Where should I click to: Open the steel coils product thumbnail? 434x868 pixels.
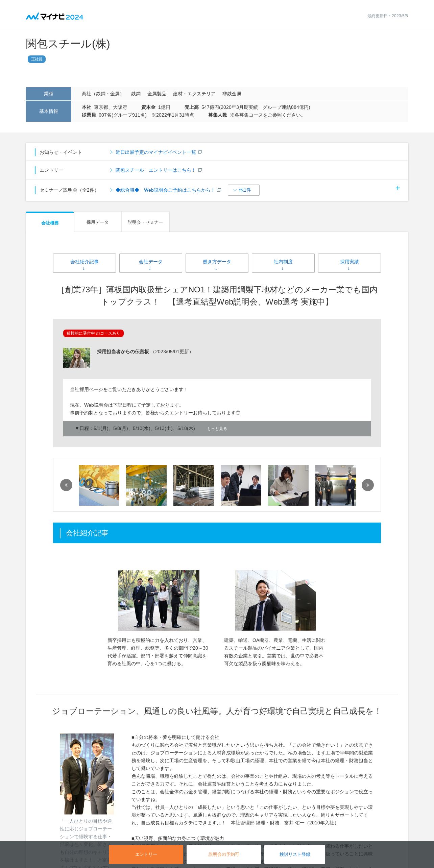click(x=99, y=485)
